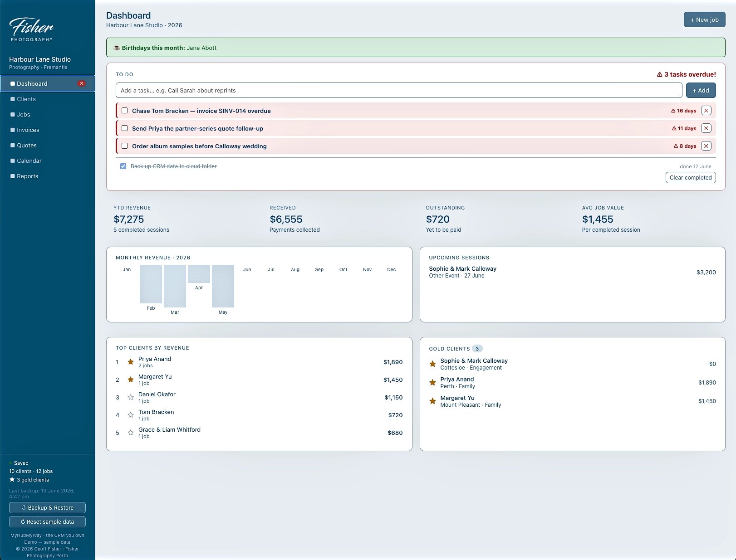Delete the Order album samples task
Image resolution: width=736 pixels, height=560 pixels.
(706, 146)
